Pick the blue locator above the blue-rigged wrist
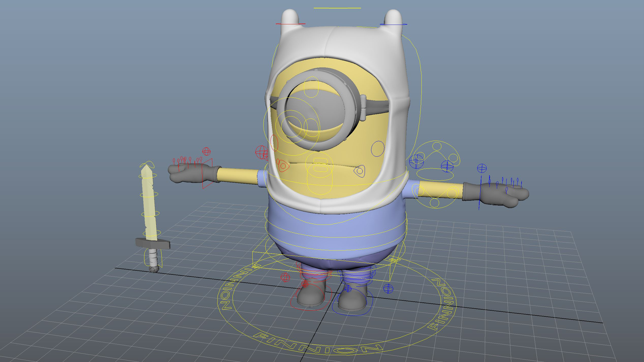The height and width of the screenshot is (362, 644). point(482,168)
